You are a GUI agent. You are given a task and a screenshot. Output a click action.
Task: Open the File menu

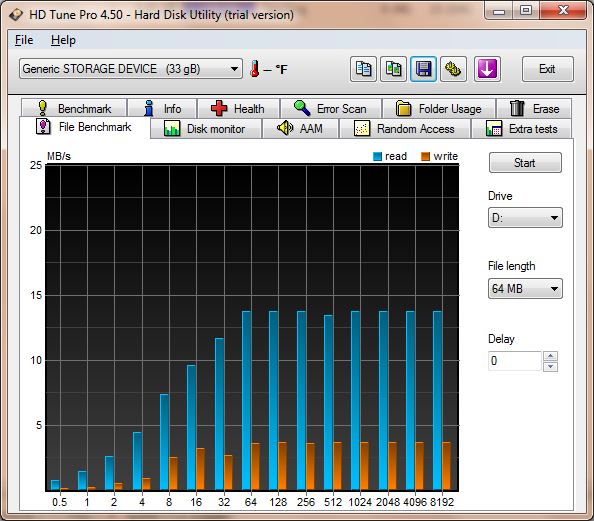(x=24, y=40)
